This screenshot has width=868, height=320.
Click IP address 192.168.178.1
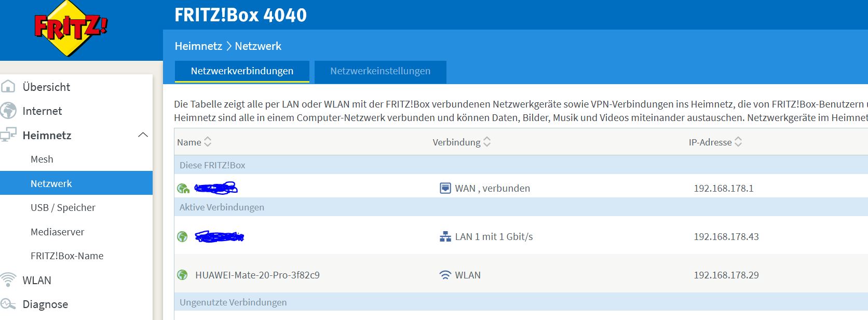click(724, 188)
